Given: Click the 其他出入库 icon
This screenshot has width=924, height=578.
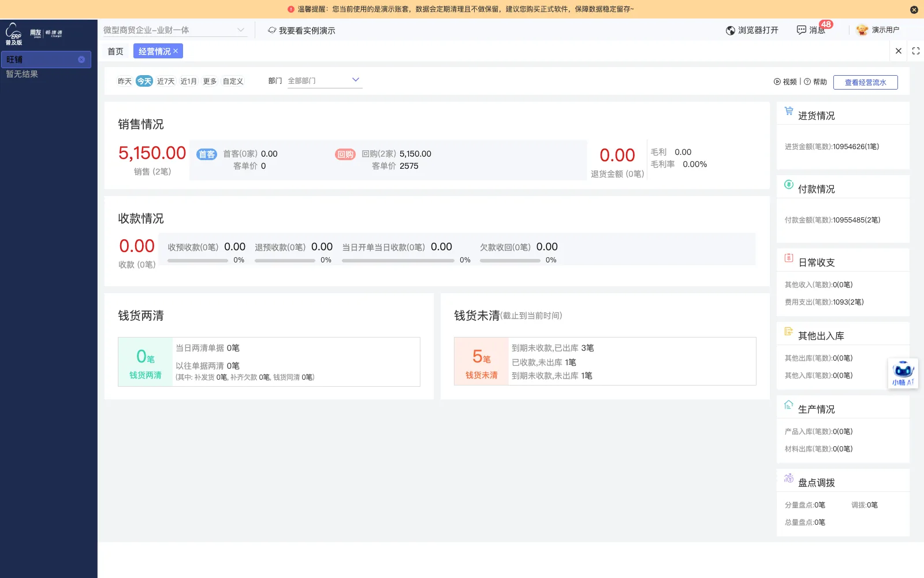Looking at the screenshot, I should pyautogui.click(x=789, y=331).
